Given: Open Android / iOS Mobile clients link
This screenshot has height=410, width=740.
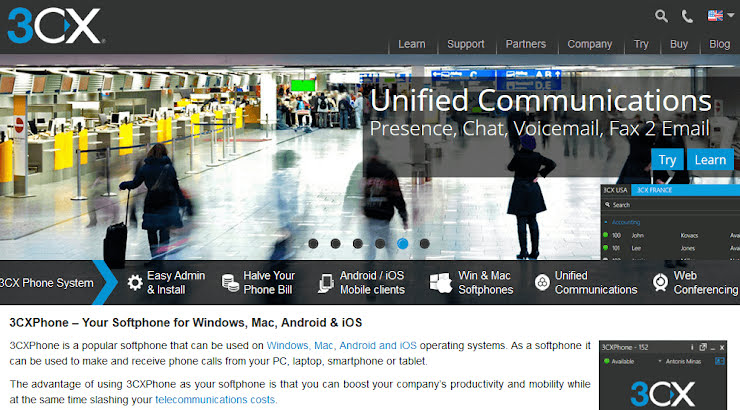Looking at the screenshot, I should (372, 283).
